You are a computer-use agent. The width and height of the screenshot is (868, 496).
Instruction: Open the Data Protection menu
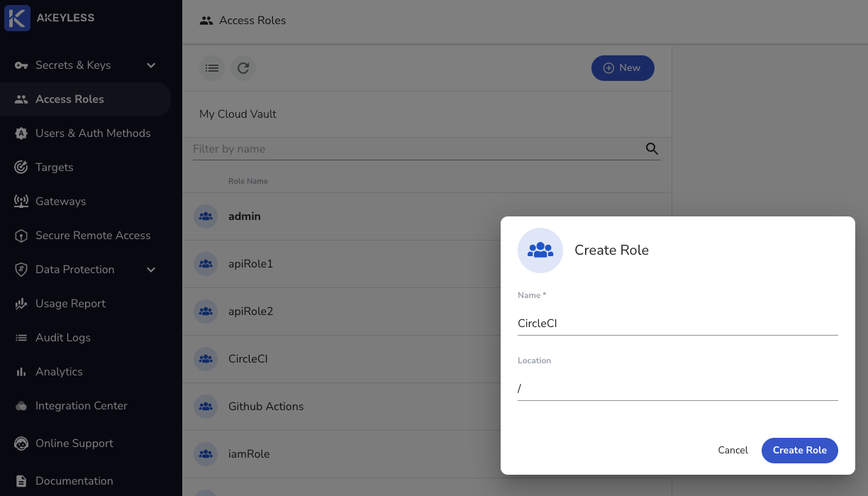(85, 270)
